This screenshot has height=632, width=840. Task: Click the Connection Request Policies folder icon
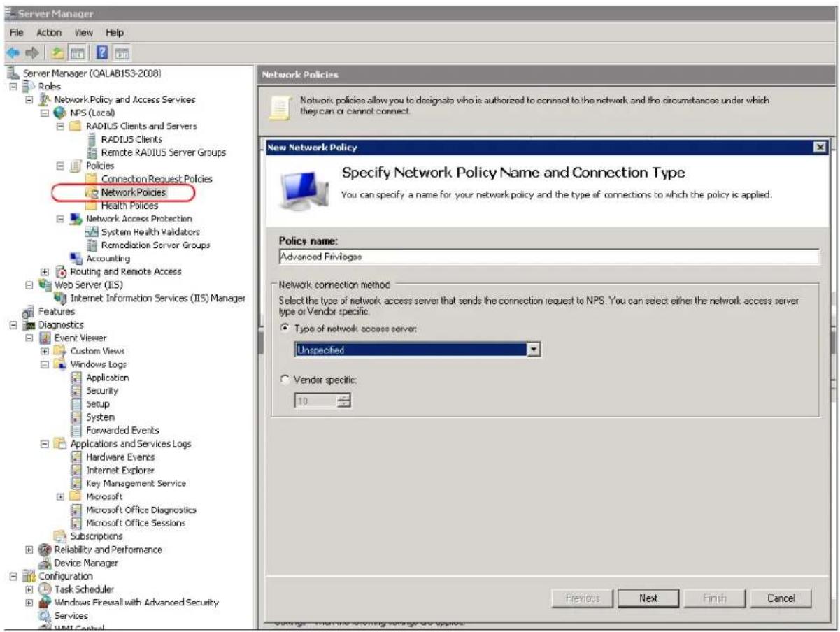click(91, 179)
